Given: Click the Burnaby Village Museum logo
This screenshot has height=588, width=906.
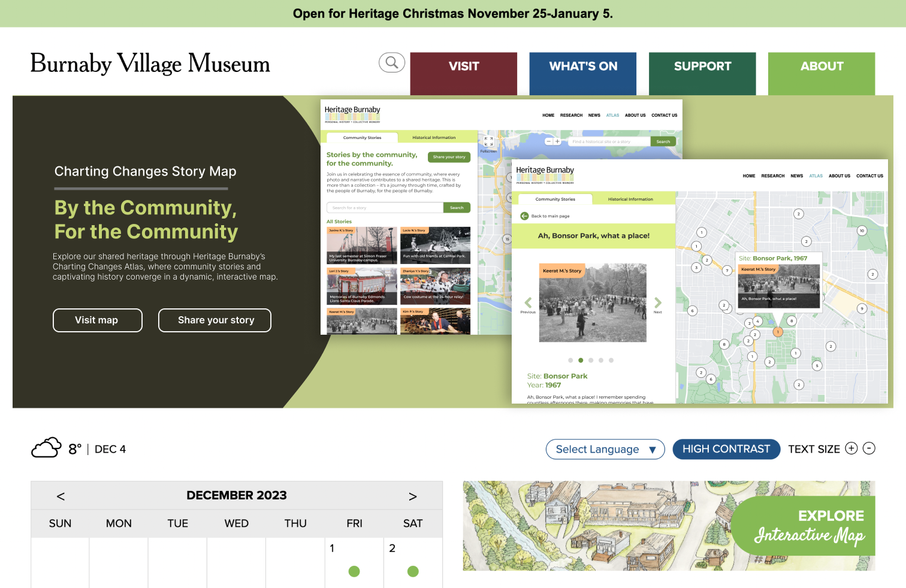Looking at the screenshot, I should point(150,63).
